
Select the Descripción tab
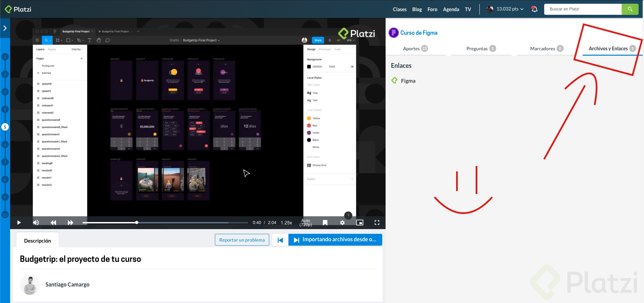[x=37, y=241]
